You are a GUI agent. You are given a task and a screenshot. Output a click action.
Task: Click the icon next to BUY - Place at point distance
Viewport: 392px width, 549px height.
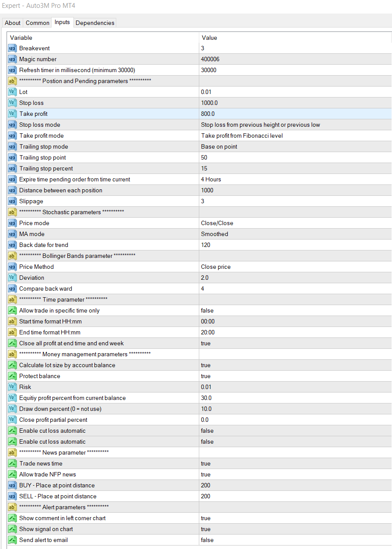pos(12,485)
